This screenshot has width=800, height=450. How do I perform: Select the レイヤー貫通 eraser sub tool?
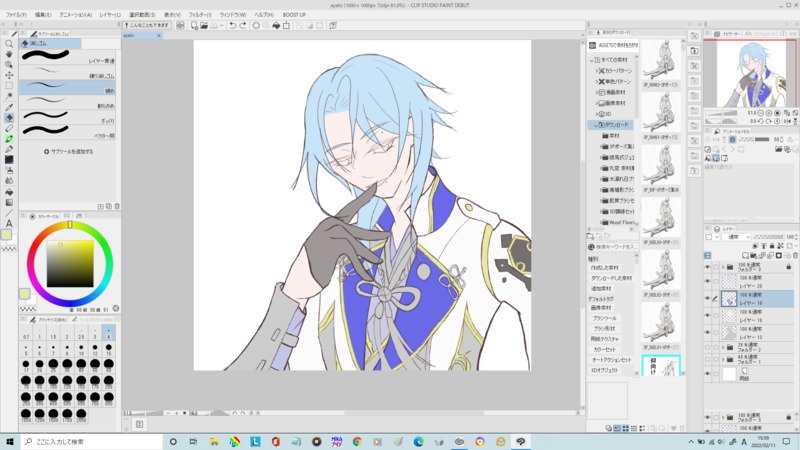coord(67,57)
